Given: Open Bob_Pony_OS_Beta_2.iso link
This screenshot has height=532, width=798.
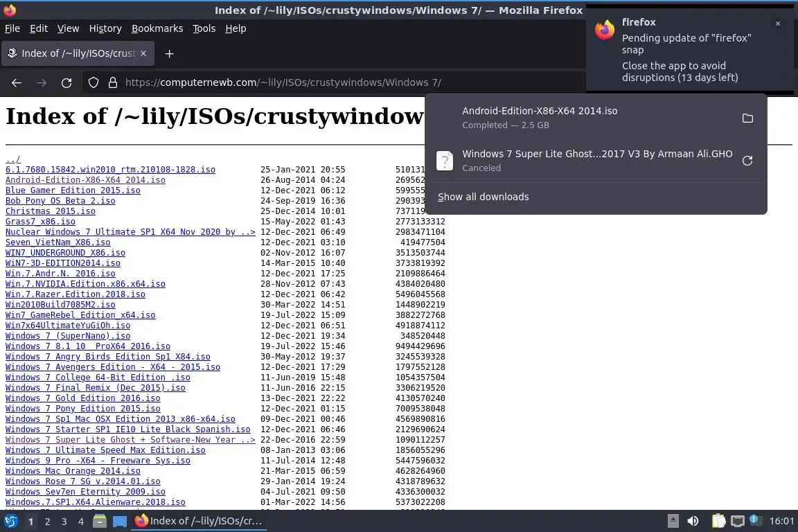Looking at the screenshot, I should pos(60,201).
